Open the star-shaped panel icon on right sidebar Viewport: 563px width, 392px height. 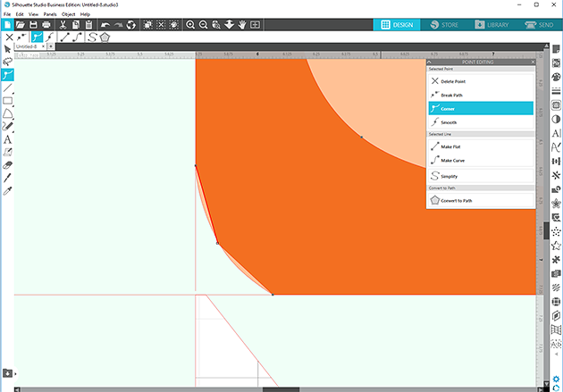pyautogui.click(x=556, y=246)
